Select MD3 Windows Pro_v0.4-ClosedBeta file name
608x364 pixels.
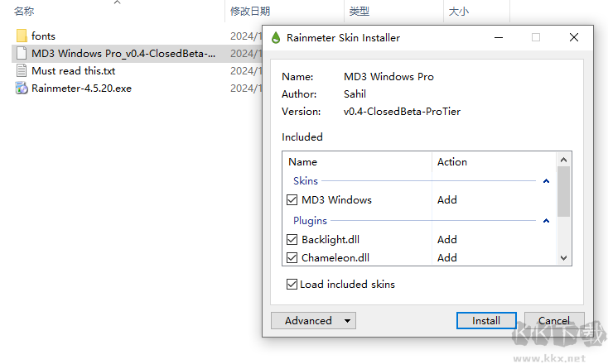tap(123, 54)
